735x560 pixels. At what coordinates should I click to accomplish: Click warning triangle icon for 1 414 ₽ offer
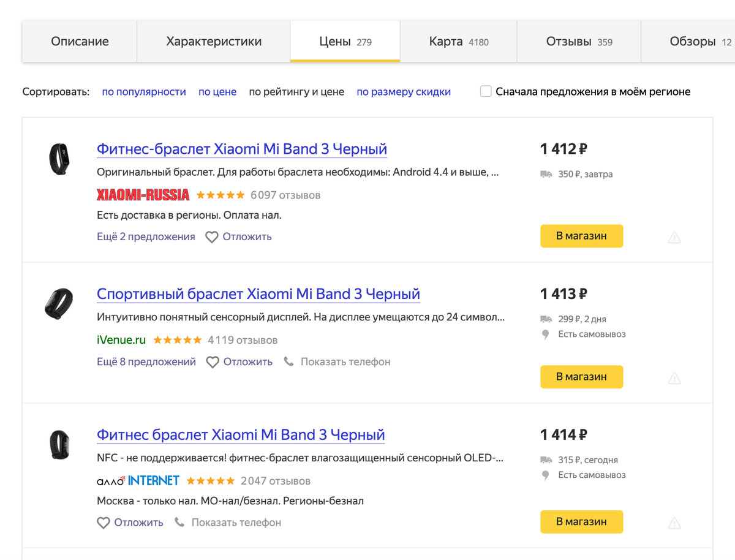[674, 523]
